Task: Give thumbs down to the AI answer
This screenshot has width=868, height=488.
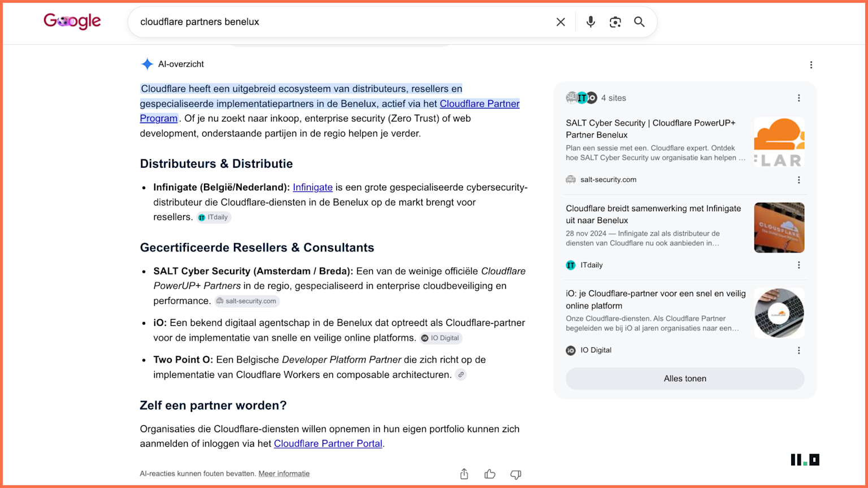Action: click(x=515, y=474)
